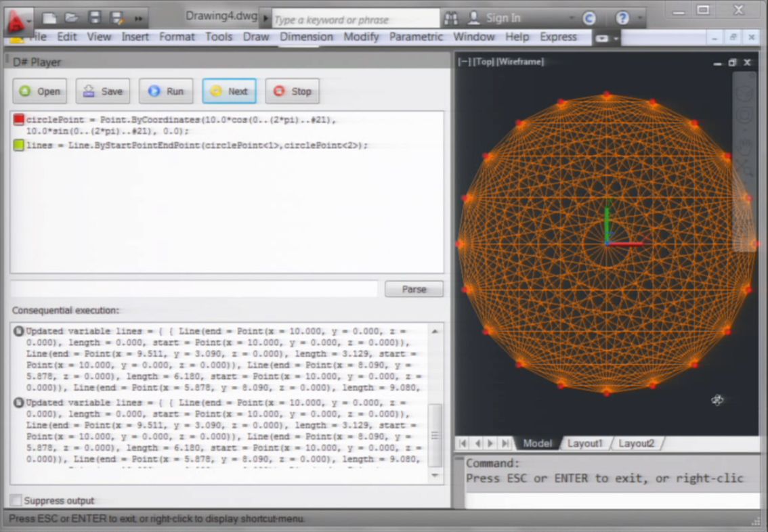This screenshot has width=768, height=532.
Task: Click the Save button in D# Player
Action: click(103, 91)
